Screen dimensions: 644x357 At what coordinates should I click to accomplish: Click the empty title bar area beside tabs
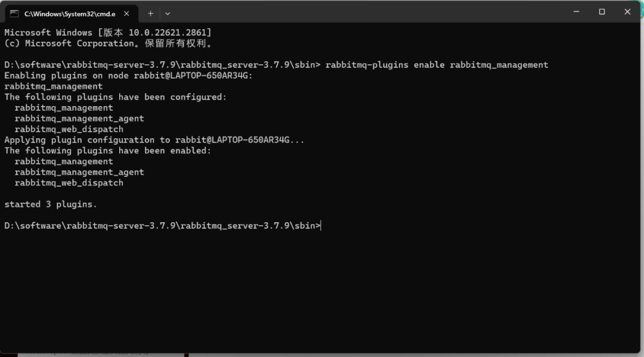tap(370, 13)
